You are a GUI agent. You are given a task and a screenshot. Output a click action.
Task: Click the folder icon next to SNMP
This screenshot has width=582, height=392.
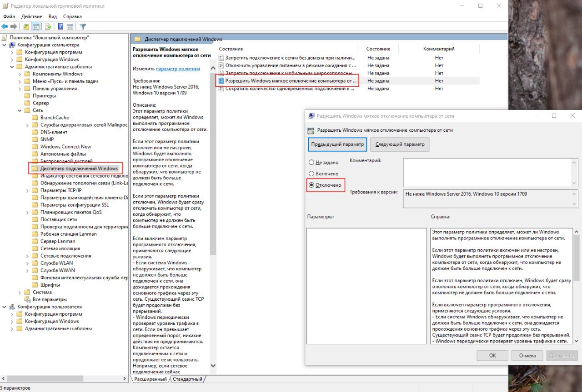[x=35, y=139]
